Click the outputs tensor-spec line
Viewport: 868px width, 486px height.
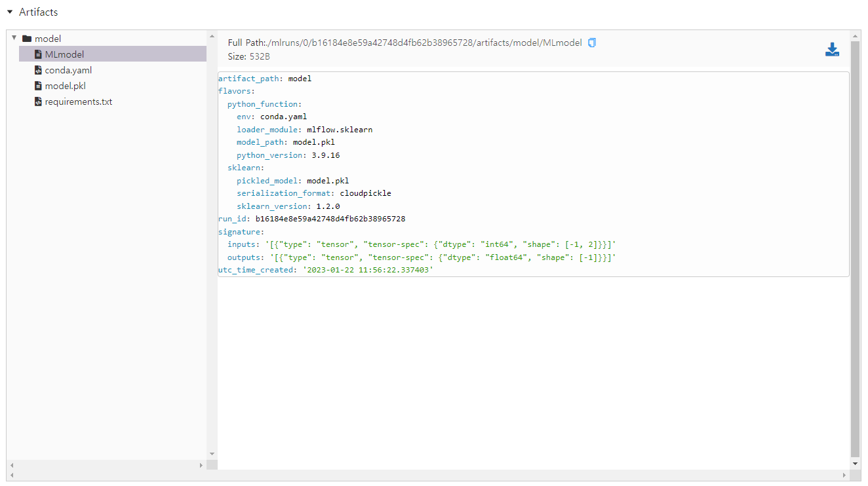coord(422,257)
